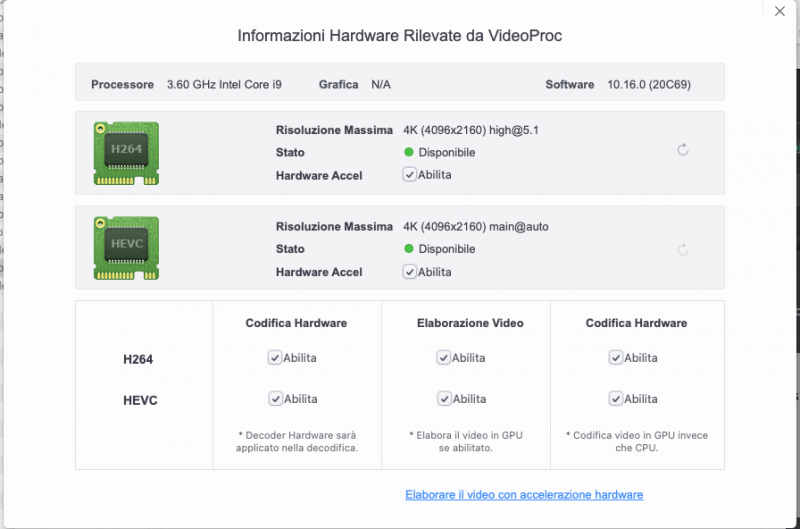This screenshot has height=529, width=800.
Task: Uncheck HEVC Elaborazione Video checkbox
Action: click(x=443, y=398)
